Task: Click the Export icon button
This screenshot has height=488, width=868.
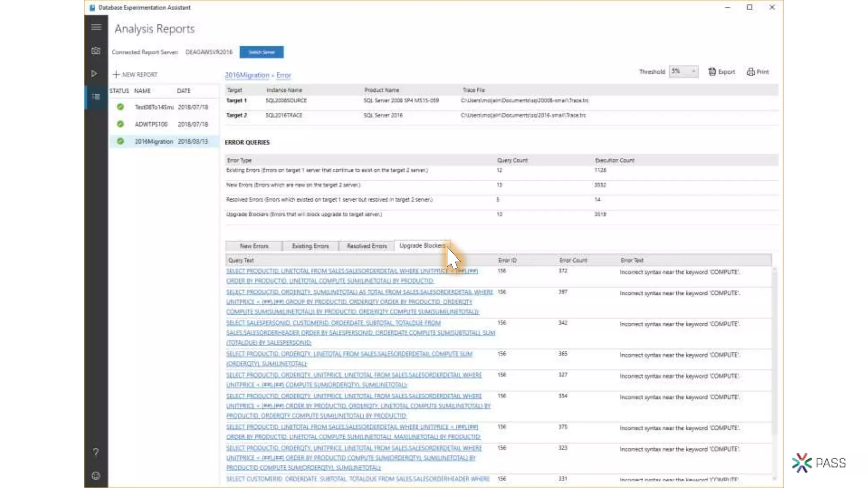Action: click(x=721, y=72)
